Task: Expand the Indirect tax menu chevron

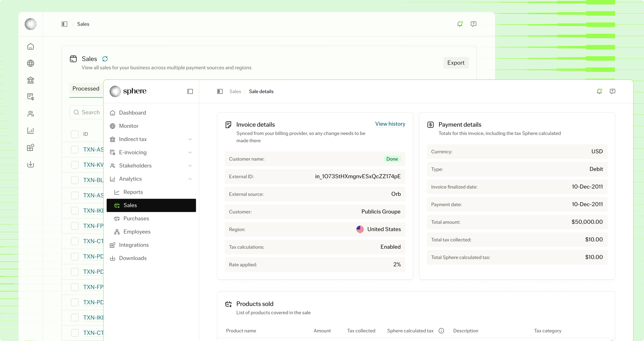Action: pos(190,139)
